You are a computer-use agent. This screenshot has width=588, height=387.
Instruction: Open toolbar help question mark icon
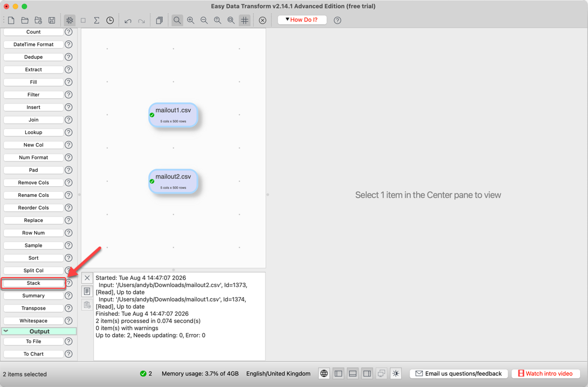tap(338, 20)
